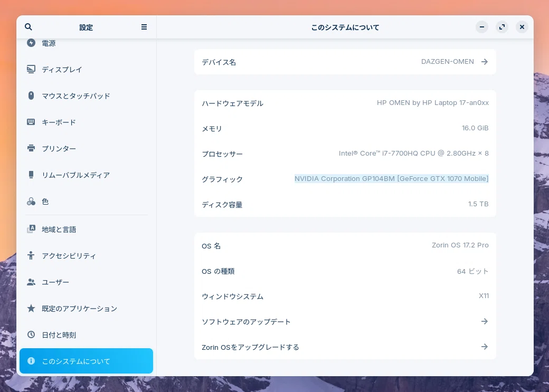Click the 16.0 GiB memory value
The width and height of the screenshot is (549, 392).
click(475, 128)
